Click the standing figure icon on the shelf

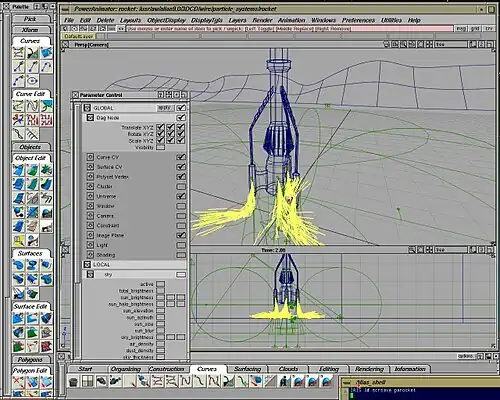284,381
